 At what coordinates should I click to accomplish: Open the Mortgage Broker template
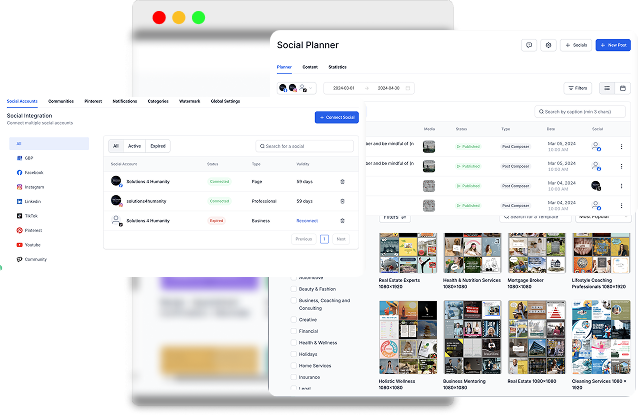[536, 253]
